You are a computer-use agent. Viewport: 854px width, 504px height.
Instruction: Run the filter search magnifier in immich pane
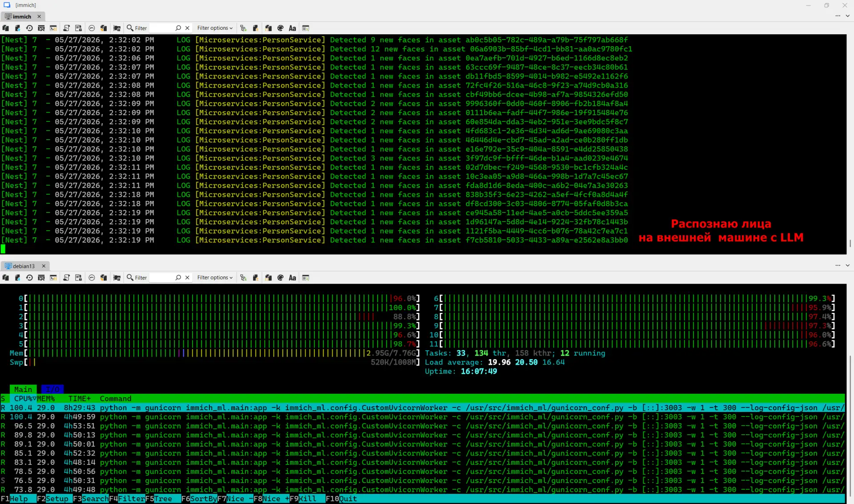click(178, 28)
